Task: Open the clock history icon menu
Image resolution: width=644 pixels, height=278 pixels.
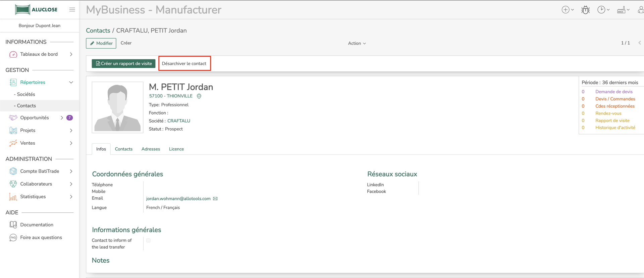Action: 603,10
